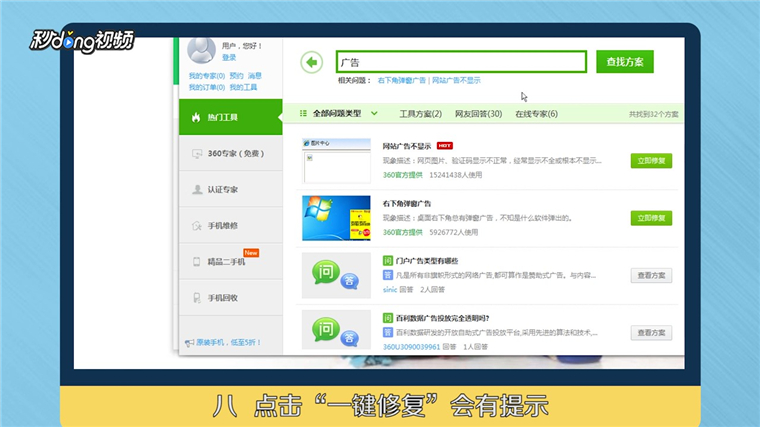
Task: Click 360官方提供 under 网站广告不显示
Action: pos(402,175)
